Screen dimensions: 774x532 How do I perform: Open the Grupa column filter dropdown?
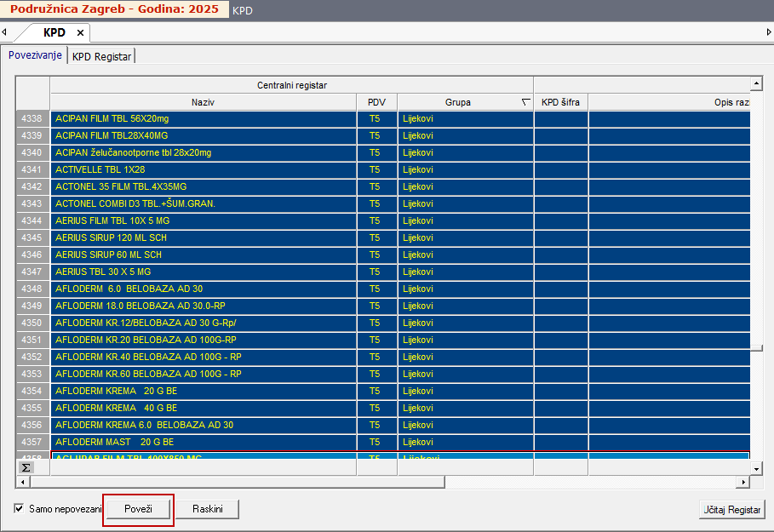coord(525,102)
